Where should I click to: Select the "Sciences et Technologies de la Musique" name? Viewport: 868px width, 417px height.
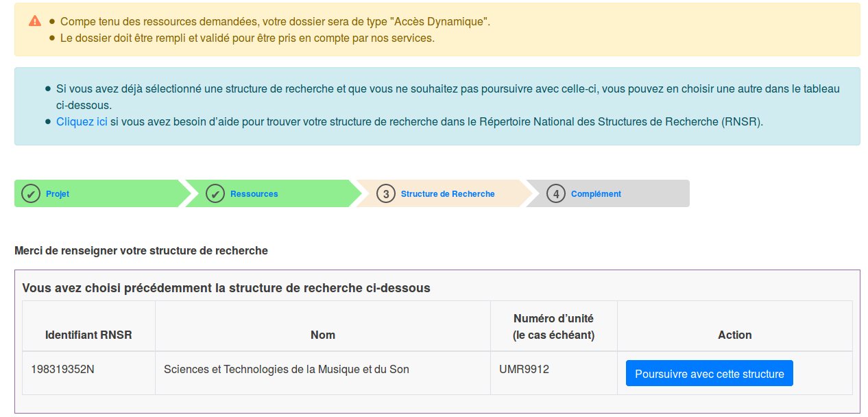pos(286,370)
